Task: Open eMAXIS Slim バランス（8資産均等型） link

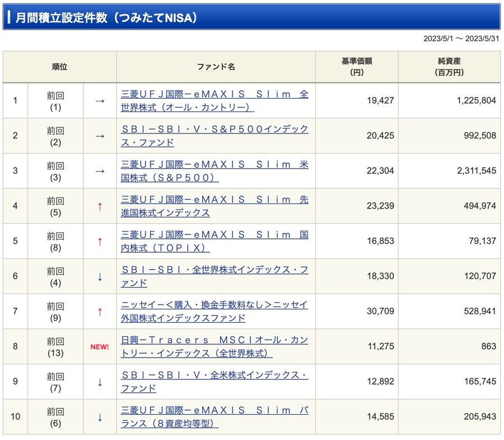Action: [214, 417]
